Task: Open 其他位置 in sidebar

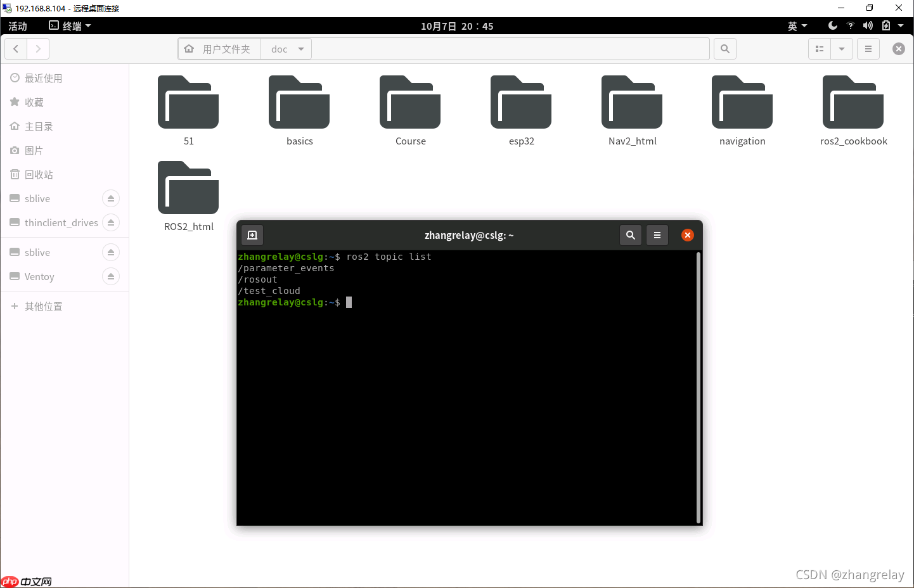Action: pyautogui.click(x=43, y=306)
